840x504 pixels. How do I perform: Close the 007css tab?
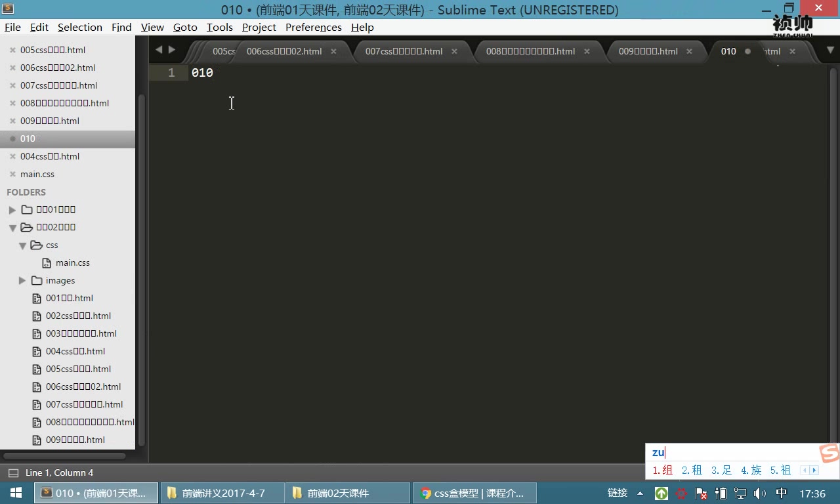[454, 51]
